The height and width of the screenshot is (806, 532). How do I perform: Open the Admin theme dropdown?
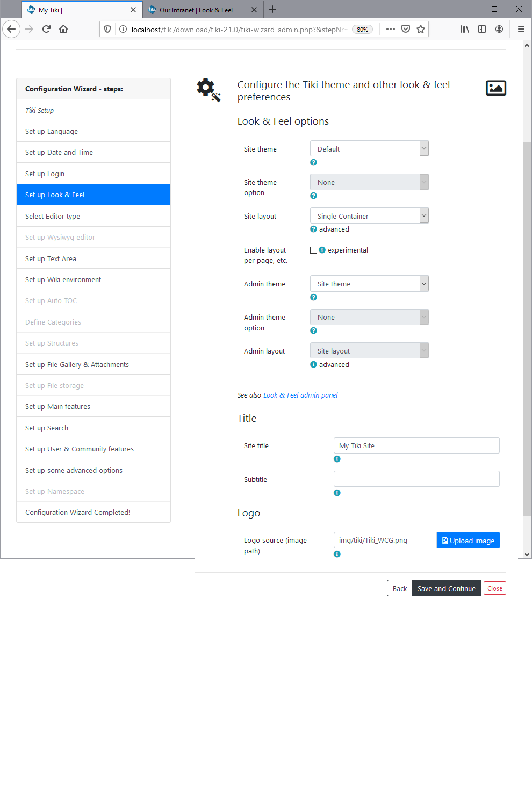[369, 284]
